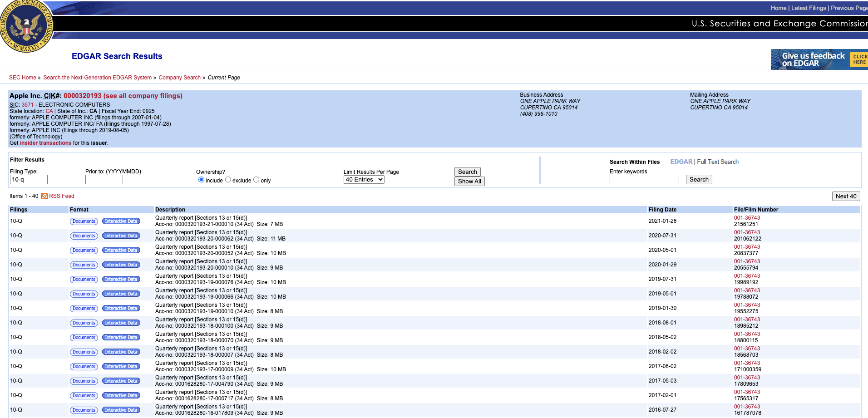Viewport: 868px width, 418px height.
Task: Click the CA state location link
Action: click(49, 111)
